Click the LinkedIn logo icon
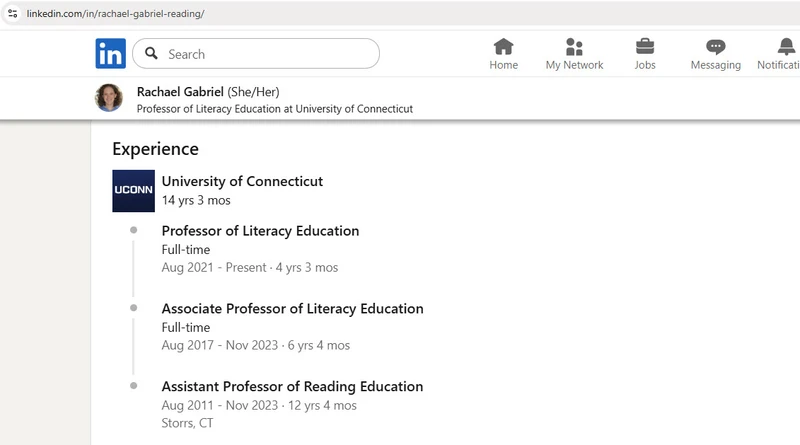 [110, 53]
